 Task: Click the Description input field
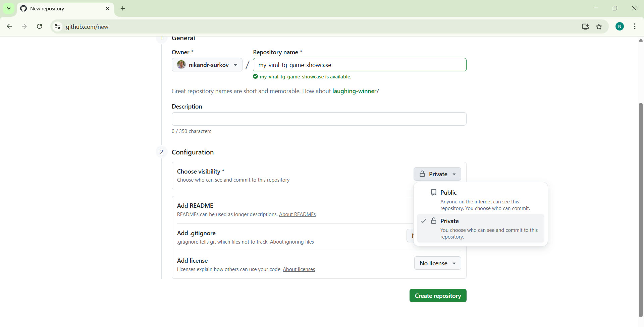(319, 119)
